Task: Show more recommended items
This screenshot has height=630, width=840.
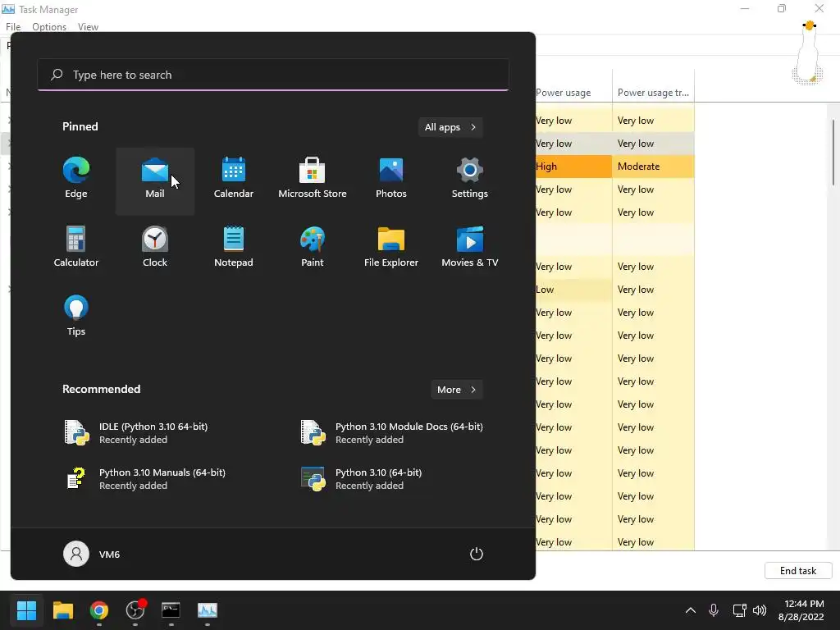Action: 457,390
